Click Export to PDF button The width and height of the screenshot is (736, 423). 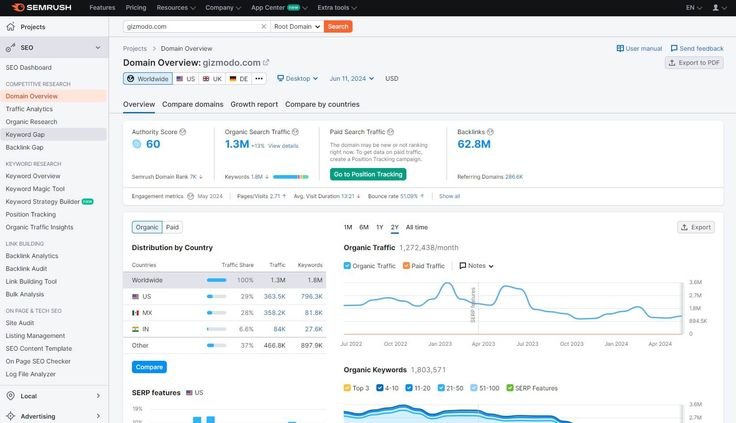pyautogui.click(x=694, y=62)
